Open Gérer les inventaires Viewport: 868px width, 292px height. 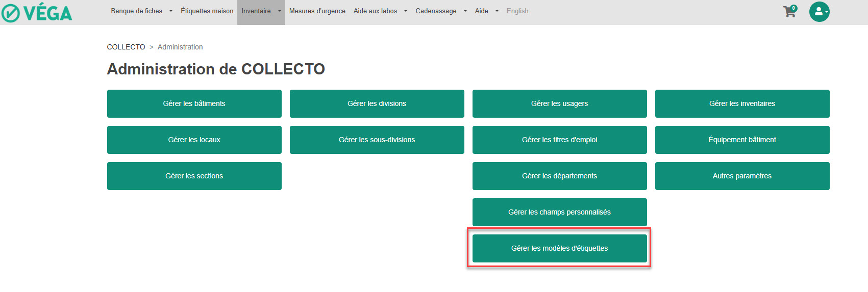742,103
